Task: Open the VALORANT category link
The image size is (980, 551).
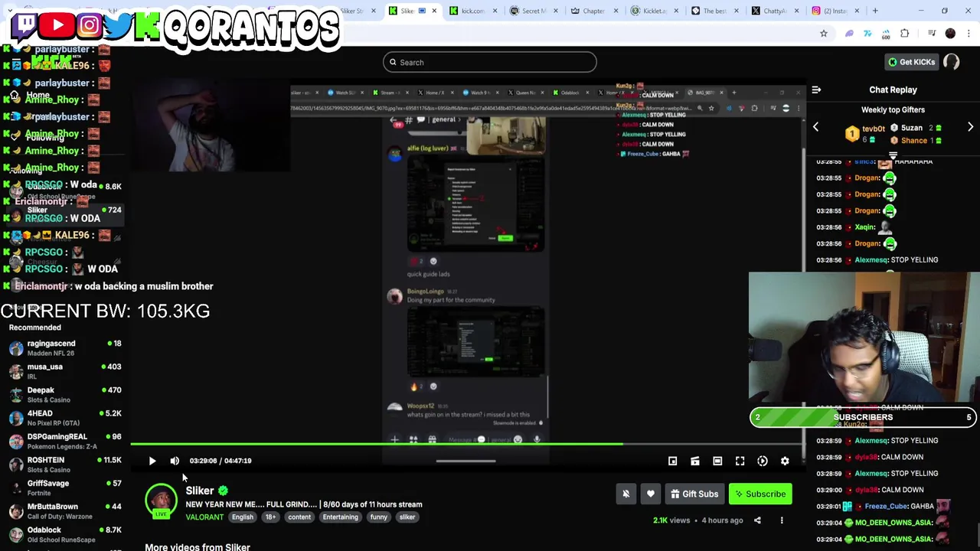Action: tap(204, 517)
